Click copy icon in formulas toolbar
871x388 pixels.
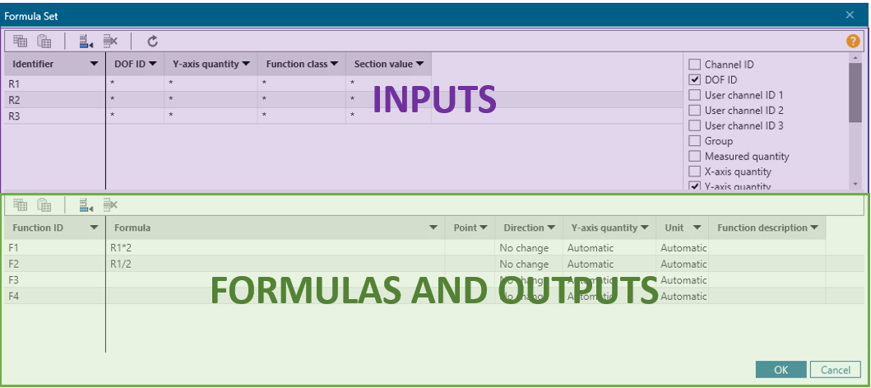pyautogui.click(x=21, y=205)
